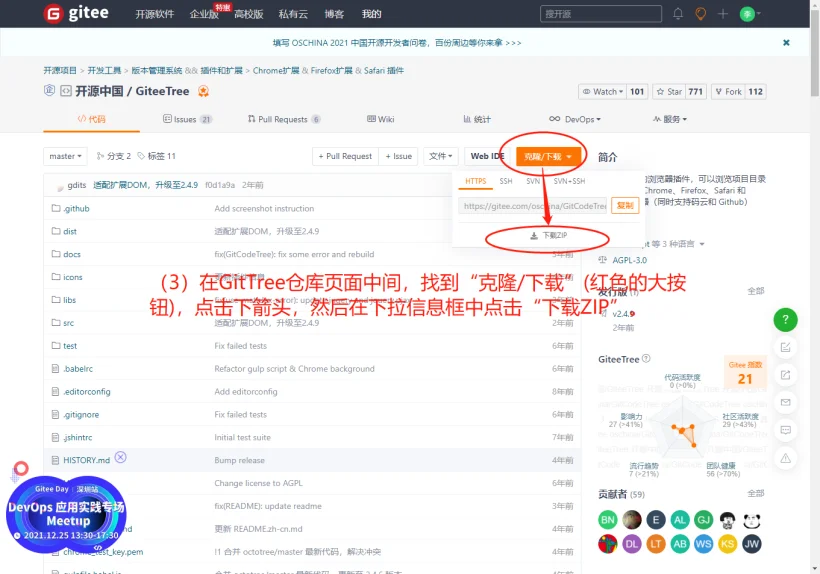The width and height of the screenshot is (820, 574).
Task: Click the .babelrc file icon
Action: [x=55, y=369]
